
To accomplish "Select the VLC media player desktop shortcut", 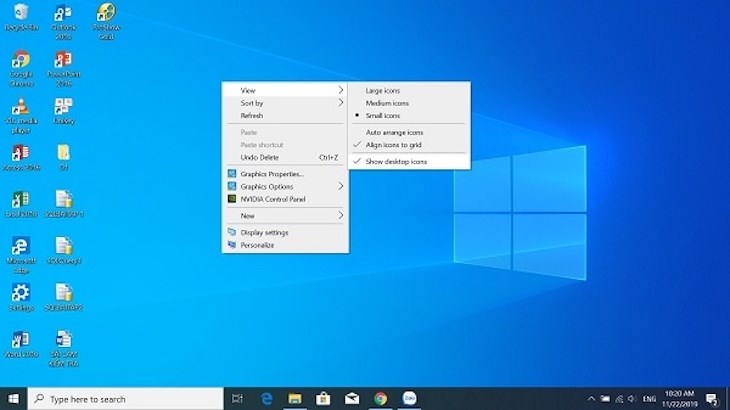I will [20, 108].
